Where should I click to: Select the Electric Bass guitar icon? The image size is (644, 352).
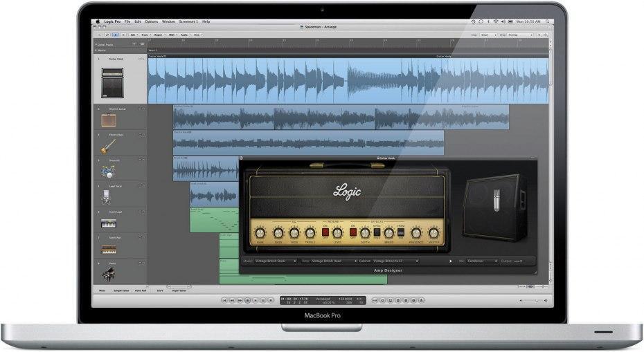pos(108,147)
